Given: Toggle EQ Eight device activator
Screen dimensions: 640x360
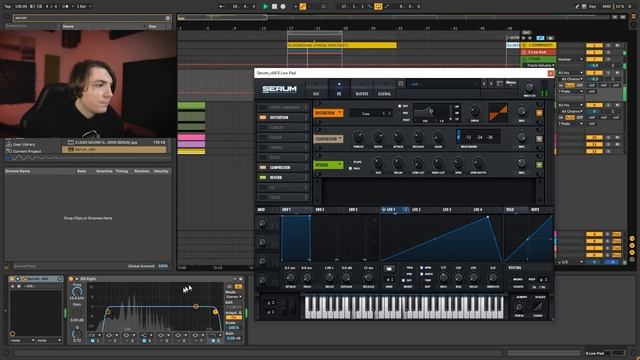Looking at the screenshot, I should pos(71,279).
